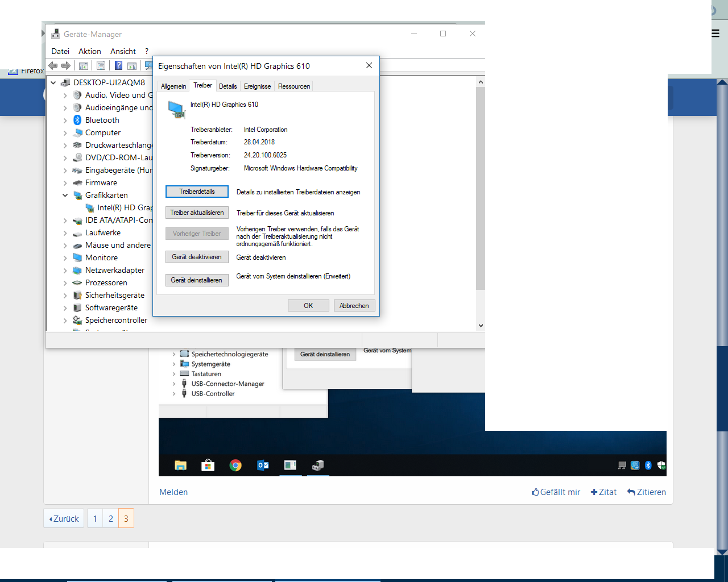Switch to the Allgemein tab

[x=173, y=86]
